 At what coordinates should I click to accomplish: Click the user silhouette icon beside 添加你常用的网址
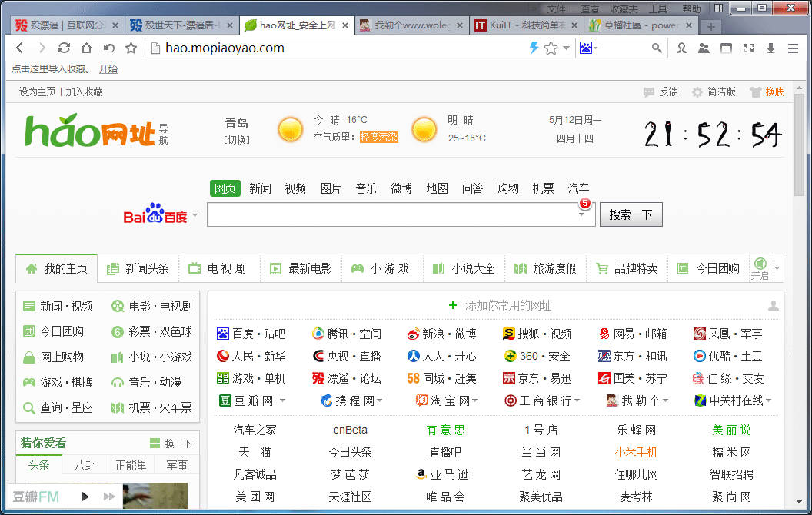773,306
